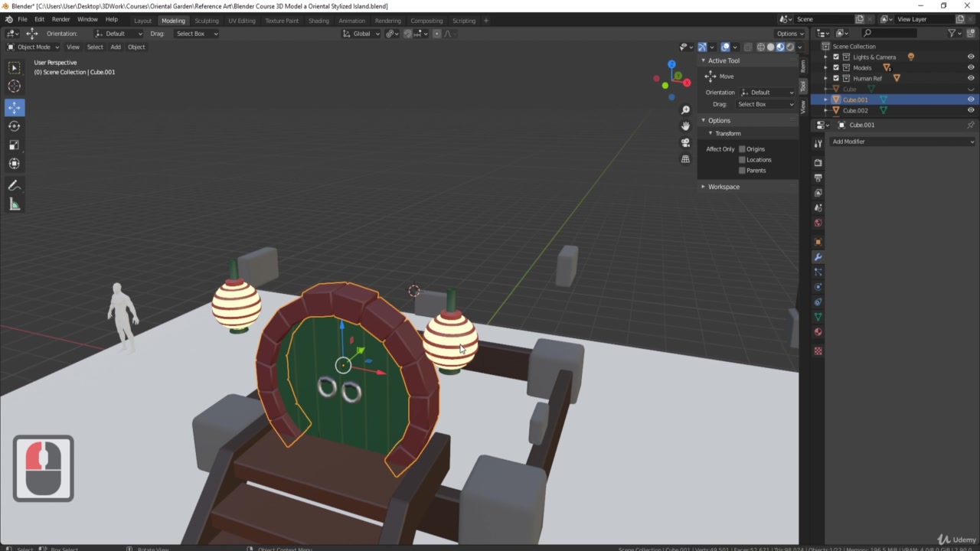Open the Physics properties tab
This screenshot has width=980, height=551.
pos(818,287)
